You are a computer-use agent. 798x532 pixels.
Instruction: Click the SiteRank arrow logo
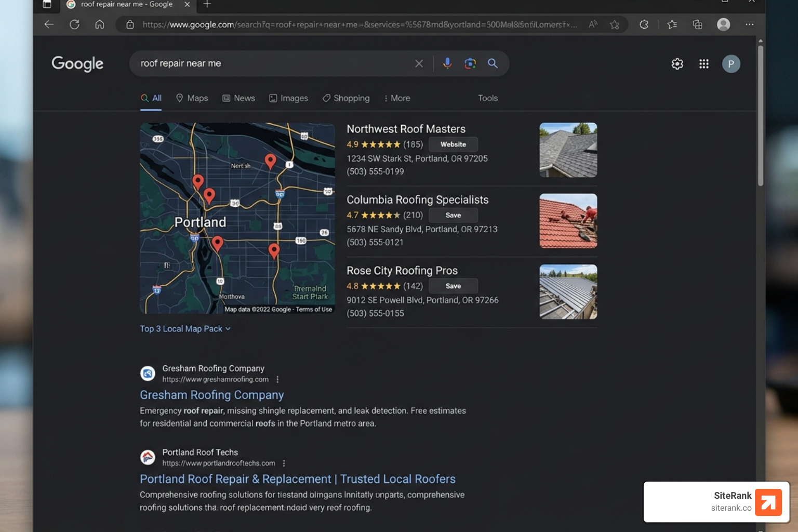[x=768, y=502]
